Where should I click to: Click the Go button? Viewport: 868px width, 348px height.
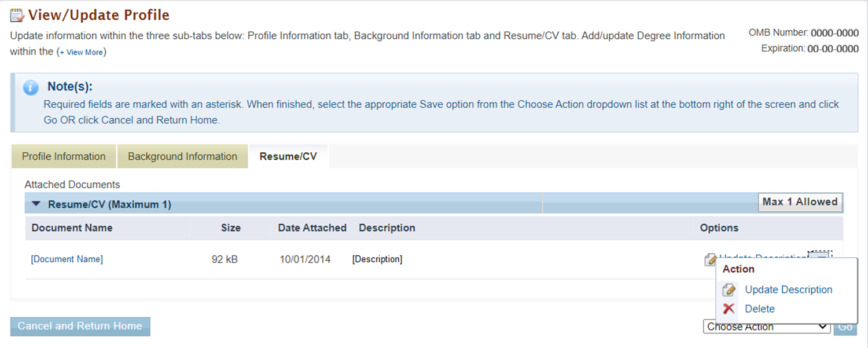click(x=845, y=327)
